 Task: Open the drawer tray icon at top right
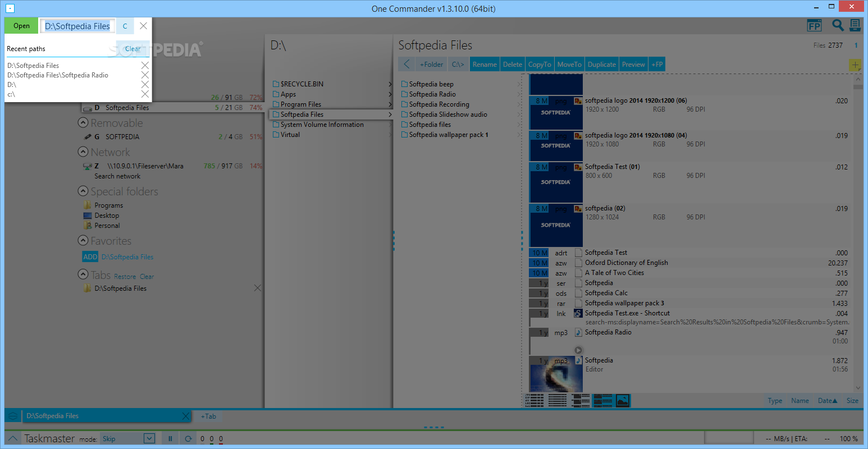click(855, 25)
